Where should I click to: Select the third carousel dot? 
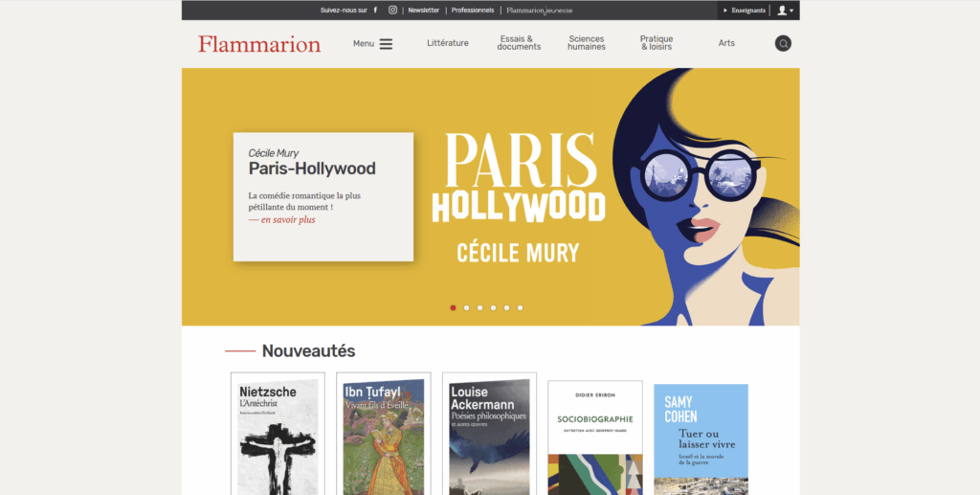pyautogui.click(x=480, y=307)
